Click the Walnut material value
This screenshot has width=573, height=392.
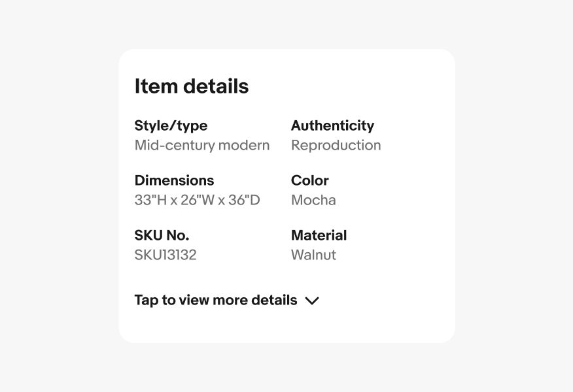313,255
